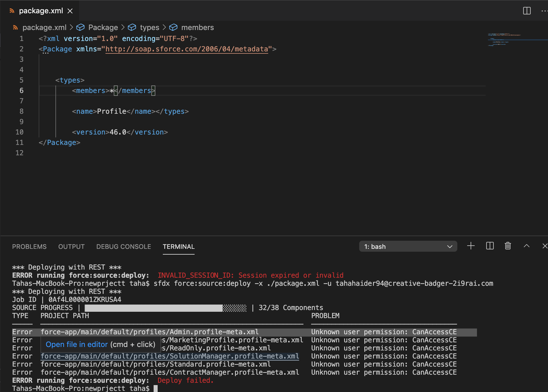The image size is (548, 392).
Task: Switch to the DEBUG CONSOLE tab
Action: point(124,247)
